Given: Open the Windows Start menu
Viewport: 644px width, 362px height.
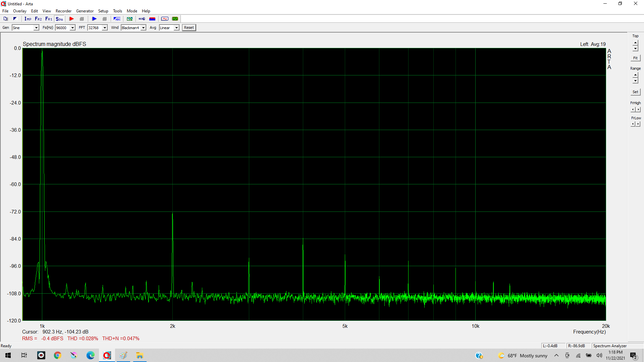Looking at the screenshot, I should pos(8,355).
